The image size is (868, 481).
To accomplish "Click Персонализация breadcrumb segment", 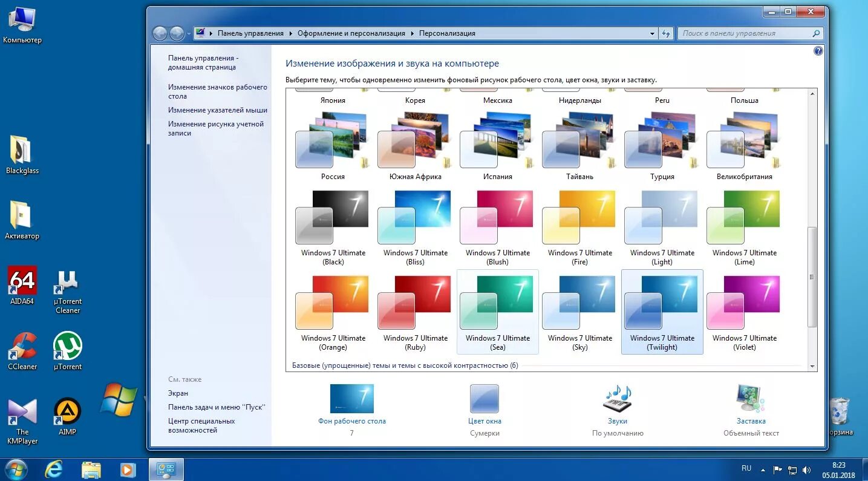I will coord(447,33).
